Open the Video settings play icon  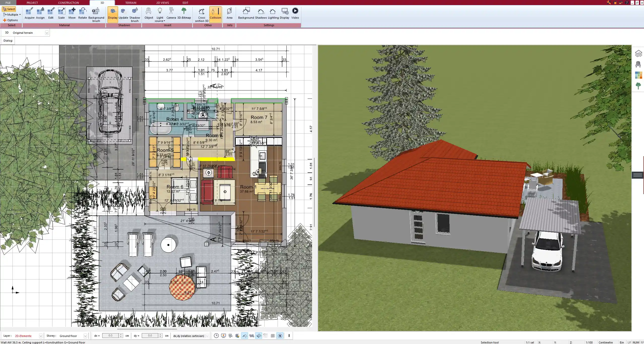click(295, 11)
